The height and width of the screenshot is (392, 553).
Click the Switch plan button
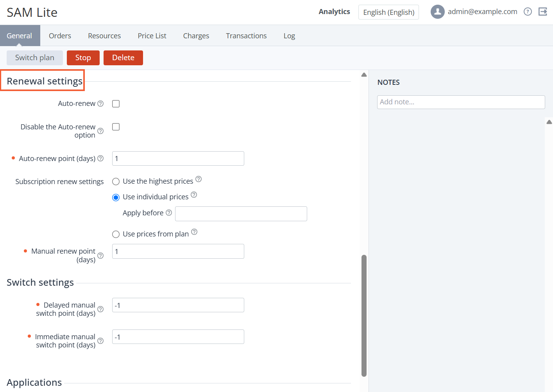35,58
